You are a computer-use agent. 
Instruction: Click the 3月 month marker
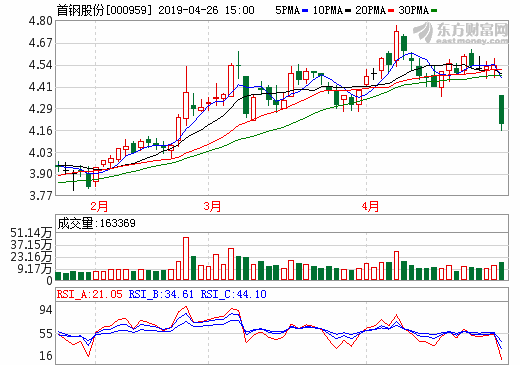[x=212, y=206]
